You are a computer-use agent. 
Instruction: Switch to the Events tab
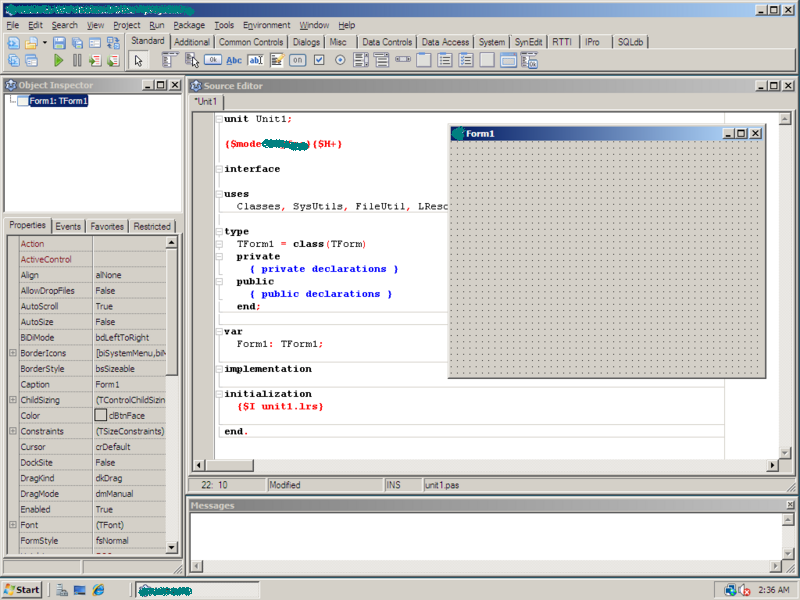[68, 226]
